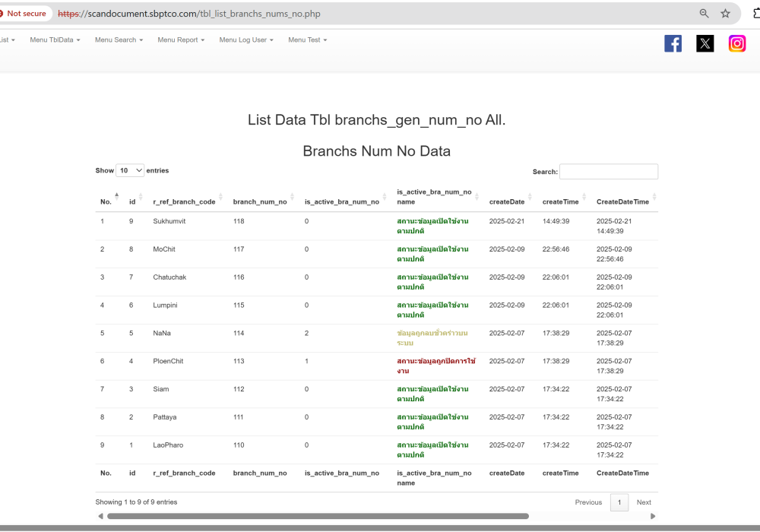
Task: Bookmark this page with star icon
Action: [x=726, y=14]
